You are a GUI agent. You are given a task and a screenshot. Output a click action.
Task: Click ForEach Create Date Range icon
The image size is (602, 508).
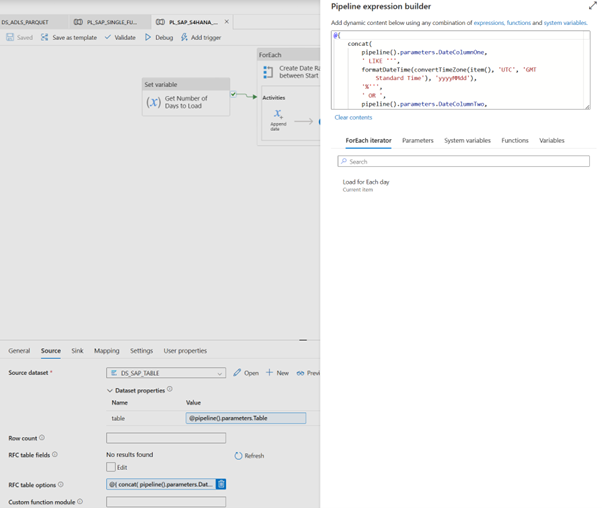[x=268, y=72]
